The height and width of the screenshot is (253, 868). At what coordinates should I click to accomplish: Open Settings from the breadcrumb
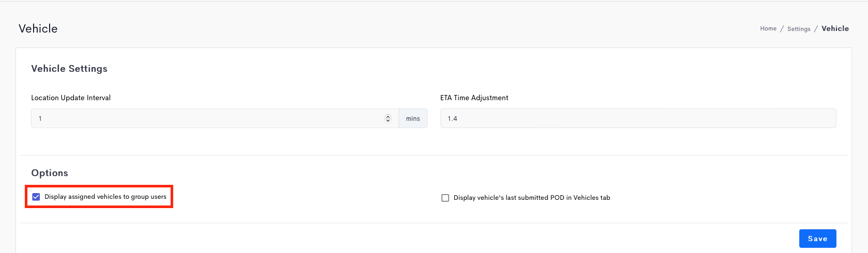click(x=799, y=29)
